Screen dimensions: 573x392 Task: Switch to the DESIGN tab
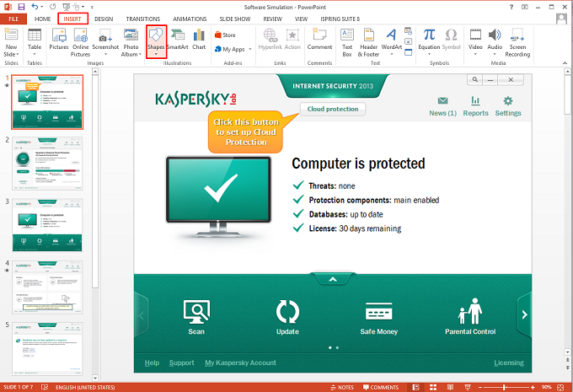click(104, 19)
